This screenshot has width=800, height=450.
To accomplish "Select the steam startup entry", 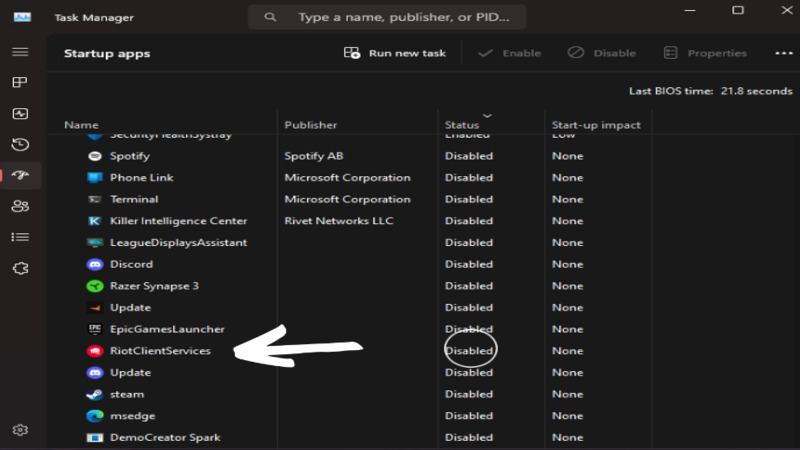I will click(127, 394).
